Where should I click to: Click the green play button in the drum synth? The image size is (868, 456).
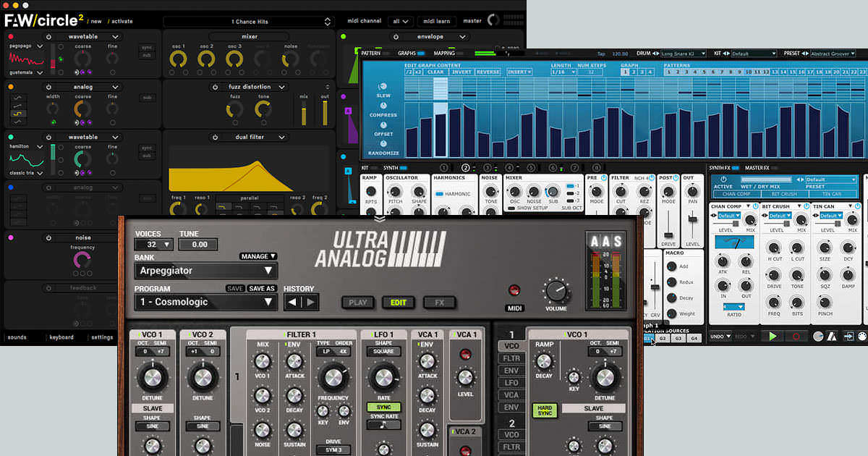click(774, 337)
